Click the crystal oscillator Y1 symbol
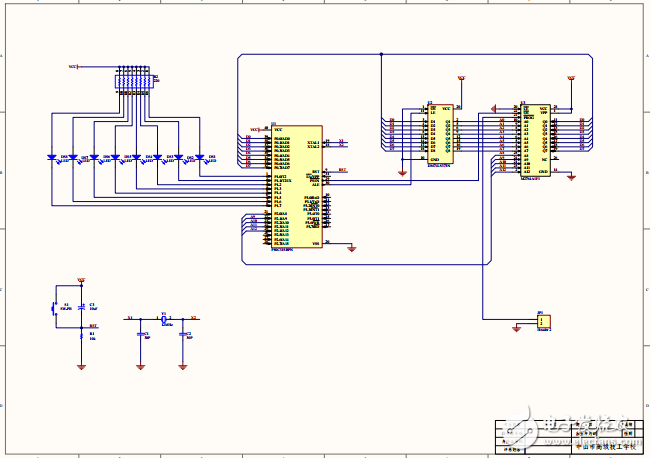This screenshot has height=458, width=650. point(164,319)
